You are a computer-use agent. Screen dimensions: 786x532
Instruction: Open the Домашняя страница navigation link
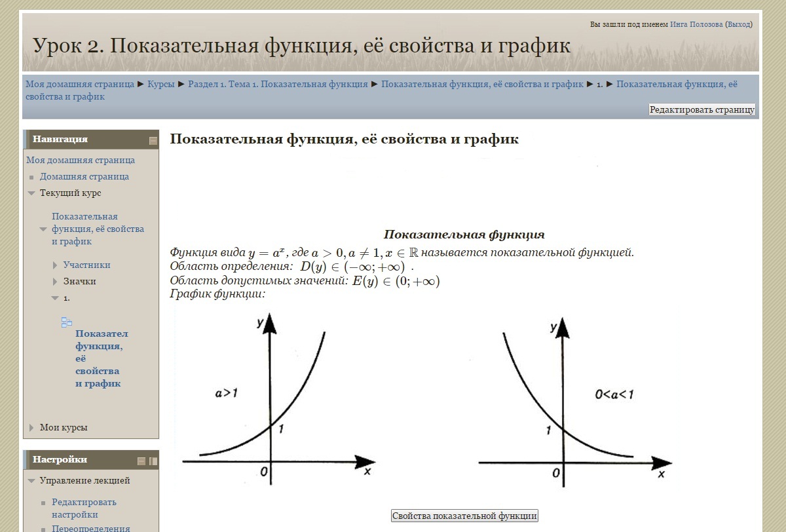coord(84,177)
